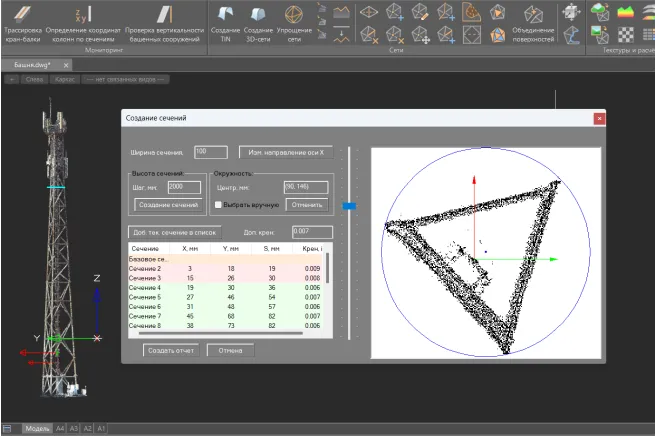Viewport: 656px width, 436px height.
Task: Expand the нет связанных видов dropdown
Action: tap(125, 78)
